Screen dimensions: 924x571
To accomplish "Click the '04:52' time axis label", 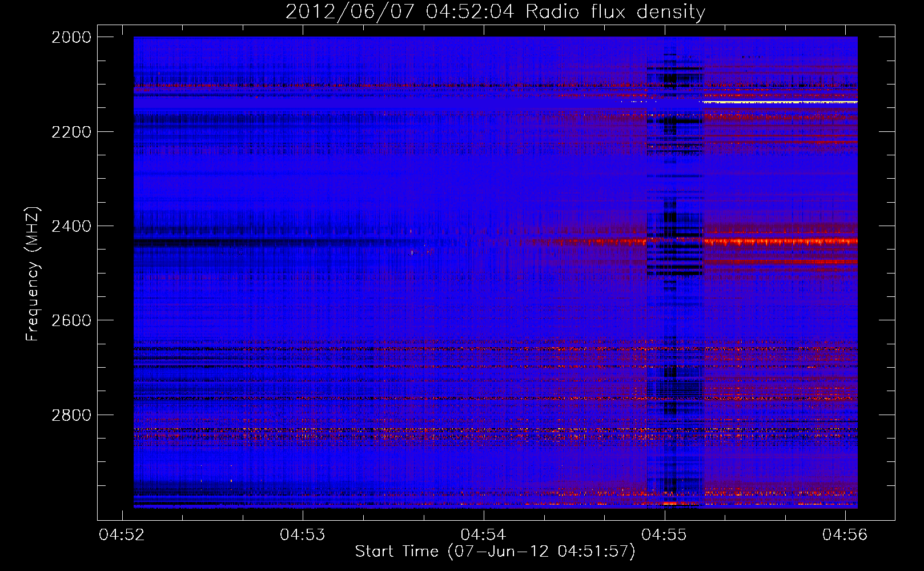I will (122, 534).
